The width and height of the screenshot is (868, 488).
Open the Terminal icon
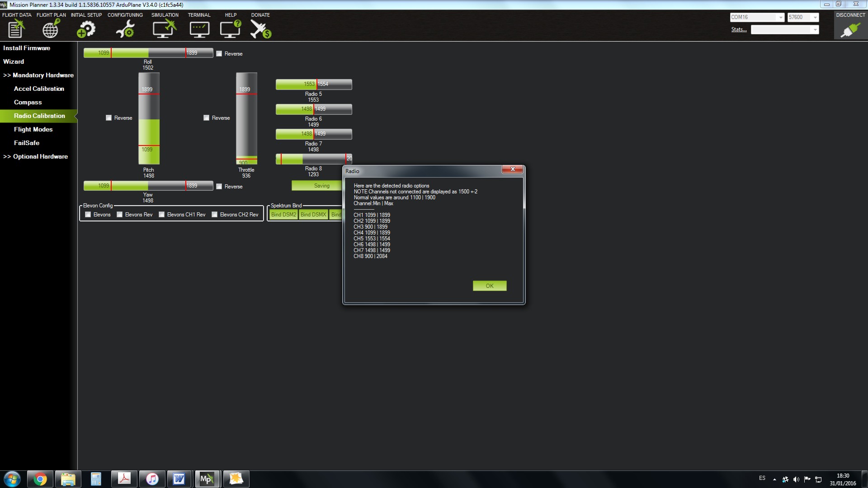click(x=199, y=28)
